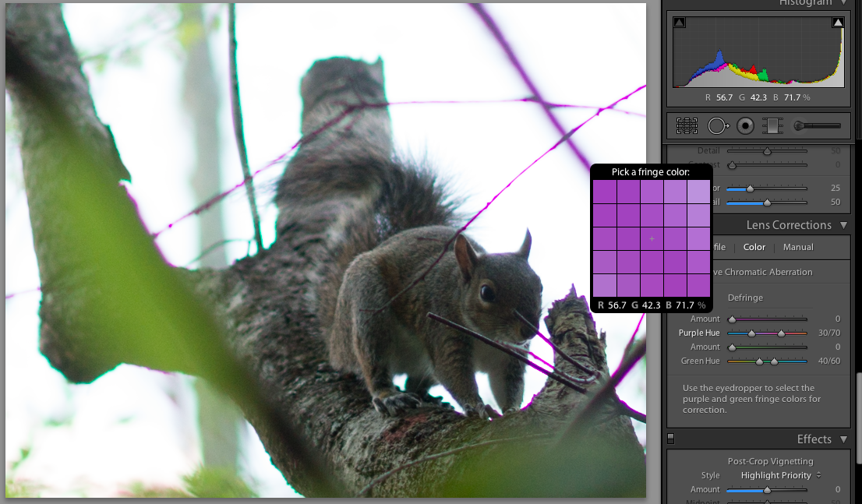
Task: Activate the Spot Removal tool
Action: coord(717,125)
